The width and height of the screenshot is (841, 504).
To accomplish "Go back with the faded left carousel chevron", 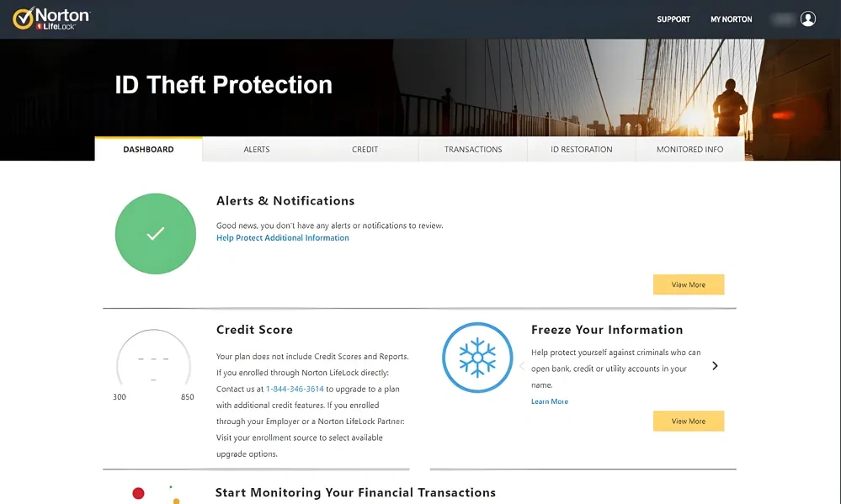I will pyautogui.click(x=521, y=366).
